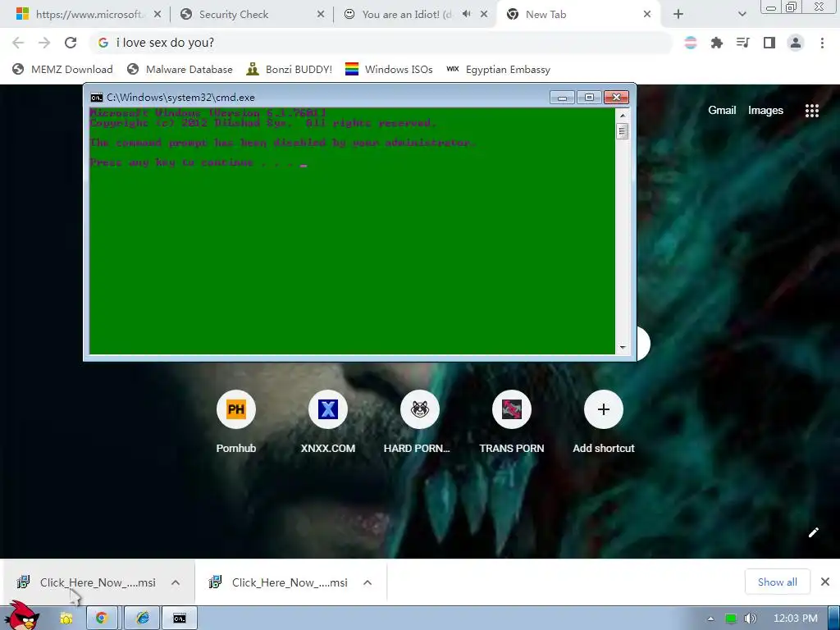840x630 pixels.
Task: Close the cmd.exe window
Action: pyautogui.click(x=616, y=98)
